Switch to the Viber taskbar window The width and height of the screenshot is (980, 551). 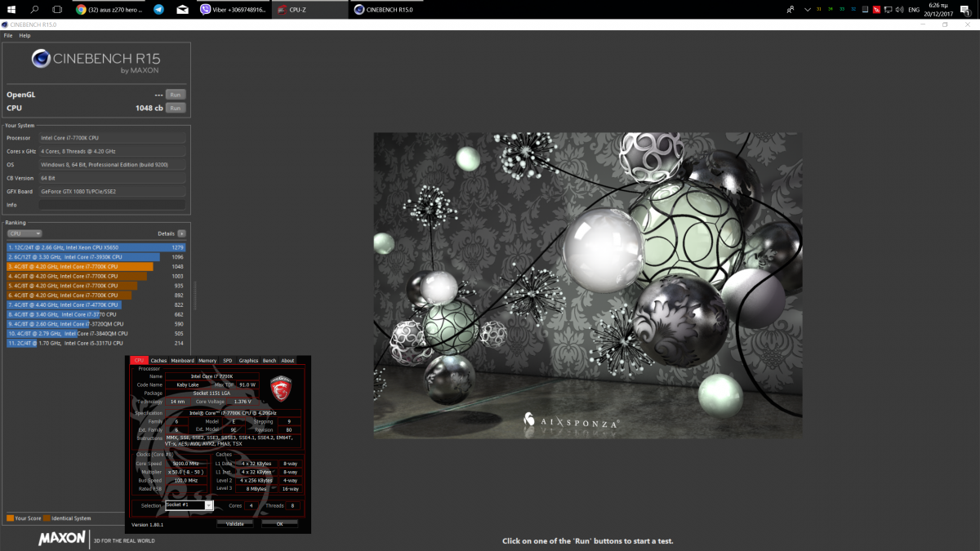[233, 10]
